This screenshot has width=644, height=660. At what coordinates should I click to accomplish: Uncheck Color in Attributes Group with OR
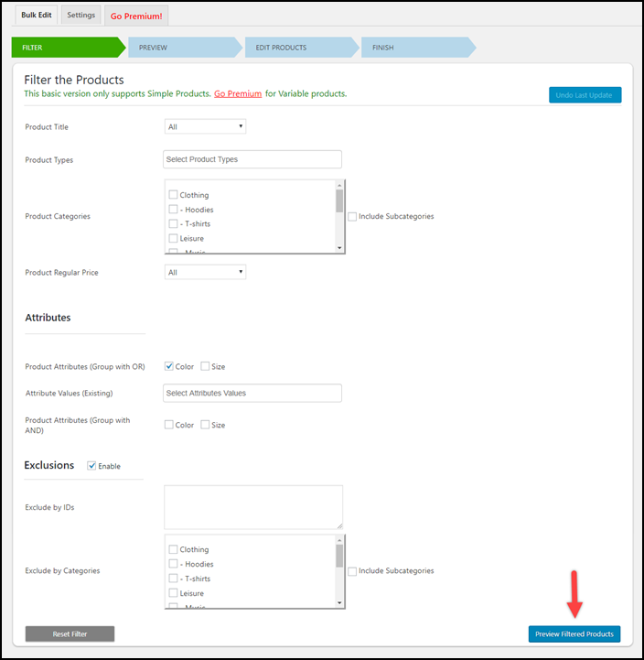pyautogui.click(x=169, y=367)
